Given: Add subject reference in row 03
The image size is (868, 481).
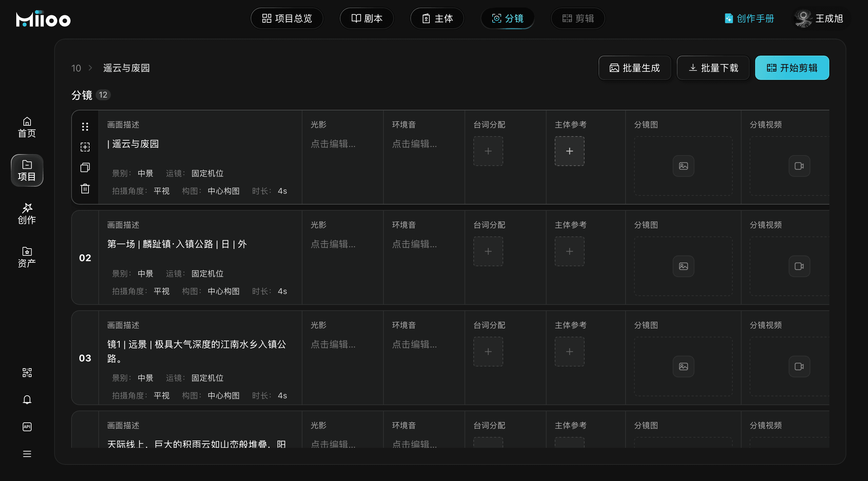Looking at the screenshot, I should [x=570, y=352].
